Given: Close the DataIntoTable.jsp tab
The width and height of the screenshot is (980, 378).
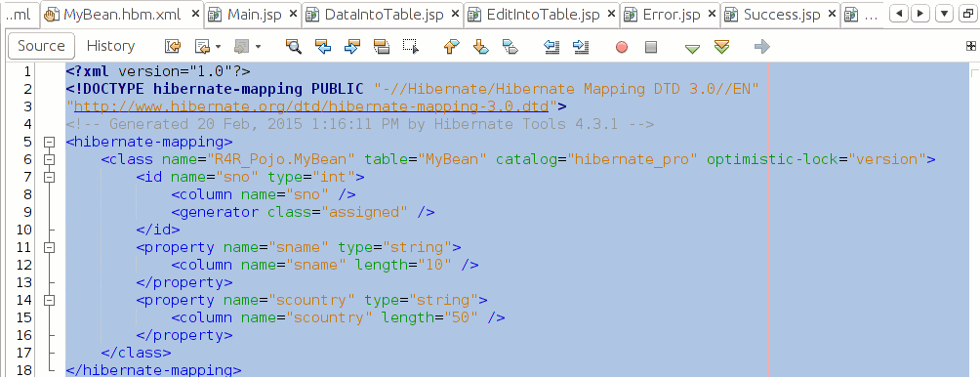Looking at the screenshot, I should coord(455,15).
